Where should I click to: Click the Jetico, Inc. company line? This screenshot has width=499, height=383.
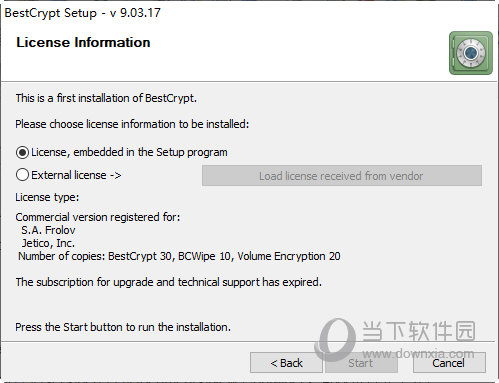48,243
